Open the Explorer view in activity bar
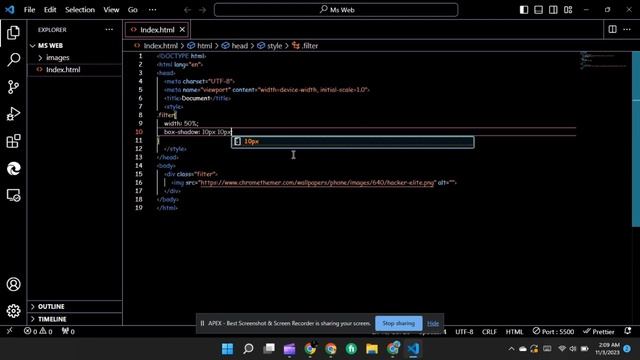 point(13,32)
